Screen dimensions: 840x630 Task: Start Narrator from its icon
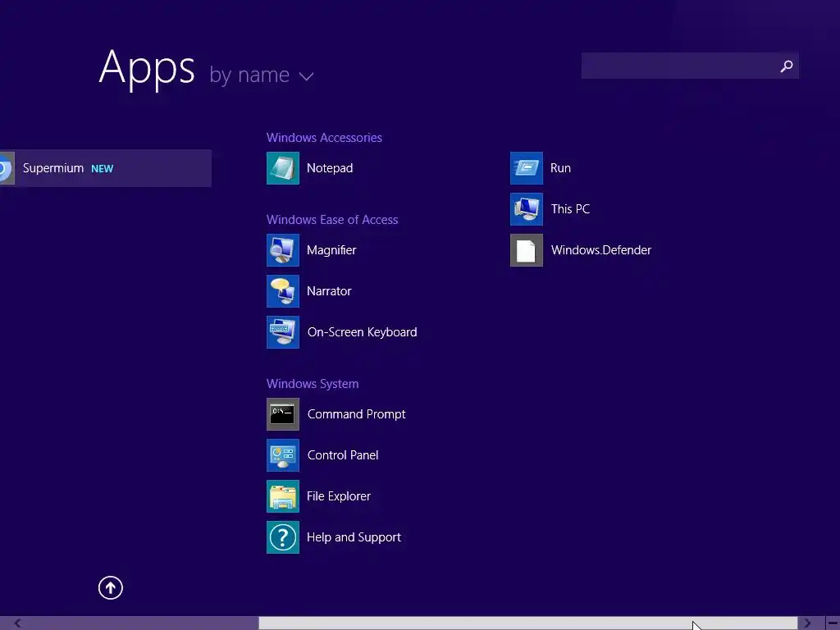[x=283, y=291]
